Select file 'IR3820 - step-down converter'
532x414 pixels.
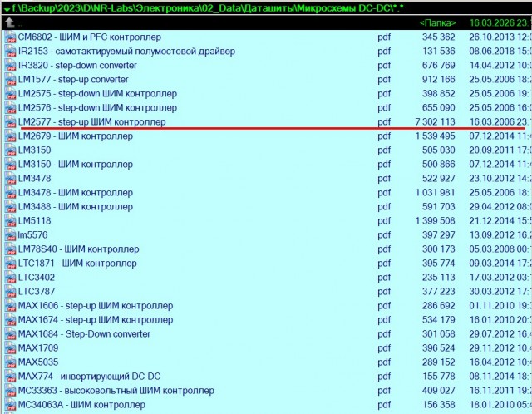(77, 66)
